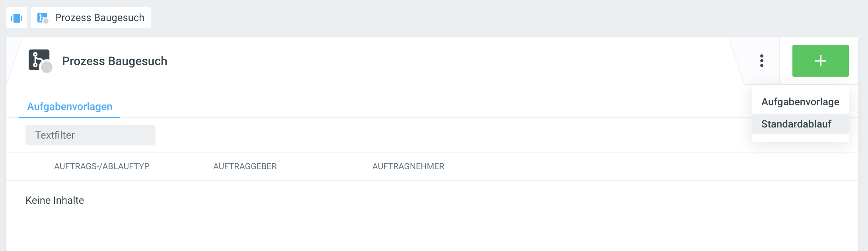
Task: Choose Standardablauf in the dropdown menu
Action: tap(796, 124)
